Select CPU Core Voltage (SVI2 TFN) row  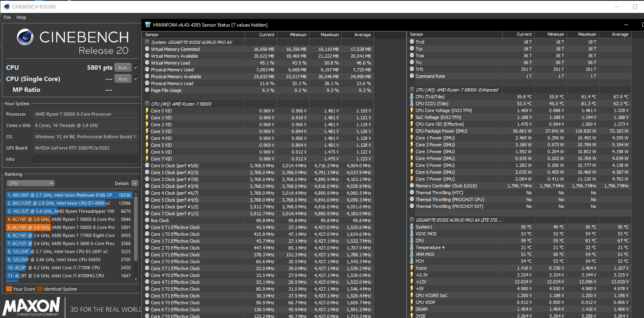pos(520,110)
